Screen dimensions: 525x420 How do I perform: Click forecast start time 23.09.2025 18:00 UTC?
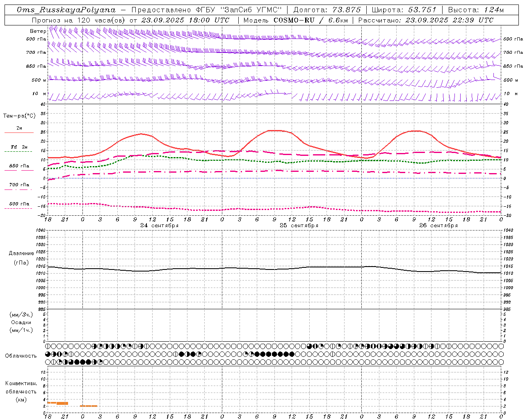coord(185,20)
